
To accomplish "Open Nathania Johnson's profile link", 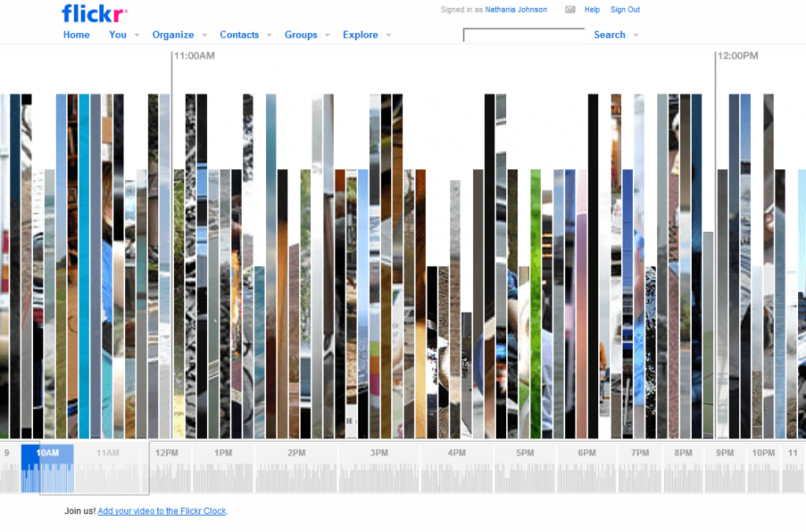I will pyautogui.click(x=516, y=10).
